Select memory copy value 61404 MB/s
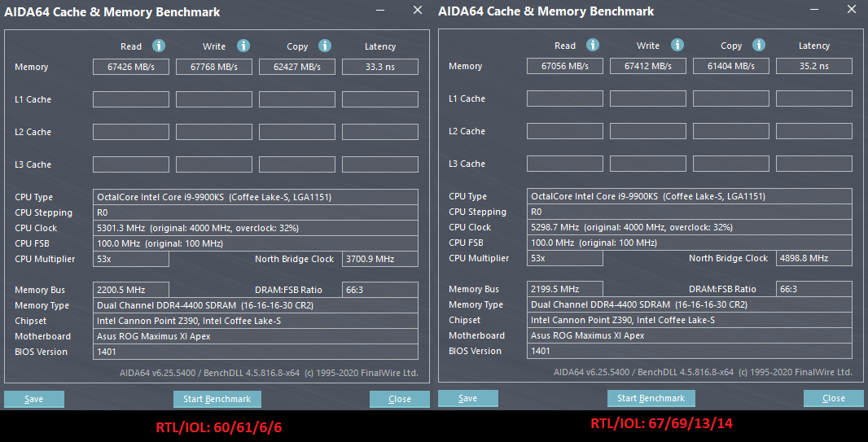Screen dimensions: 868x442 [730, 66]
